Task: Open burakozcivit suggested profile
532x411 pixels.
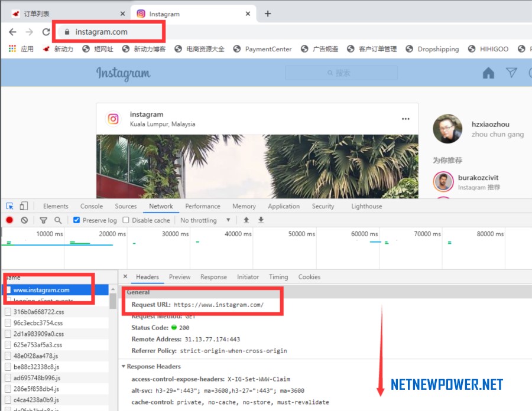Action: [478, 178]
